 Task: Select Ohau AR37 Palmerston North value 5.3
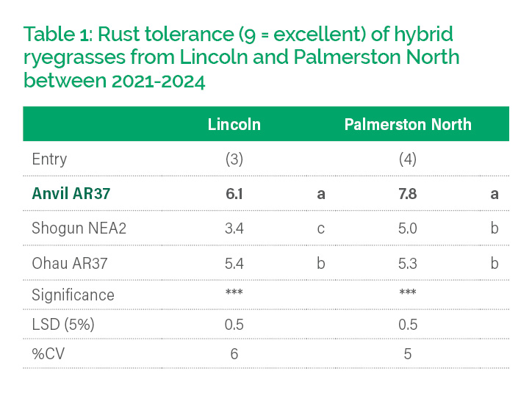[x=408, y=263]
